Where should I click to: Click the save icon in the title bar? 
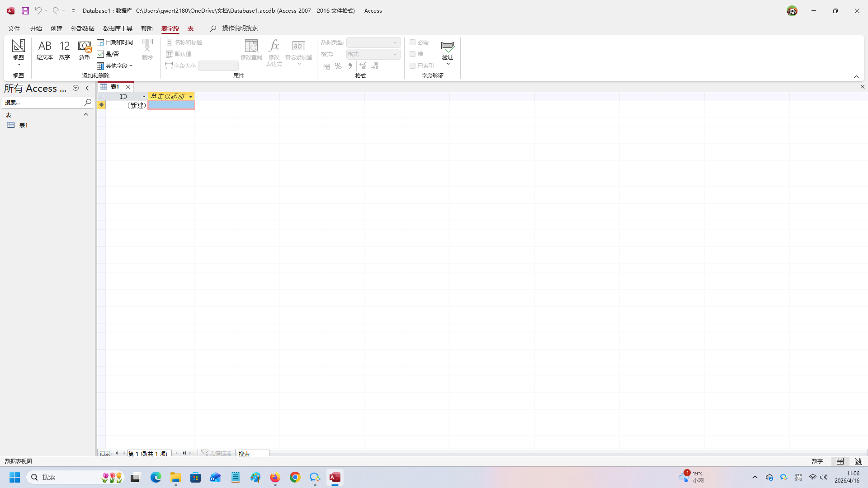pyautogui.click(x=25, y=10)
